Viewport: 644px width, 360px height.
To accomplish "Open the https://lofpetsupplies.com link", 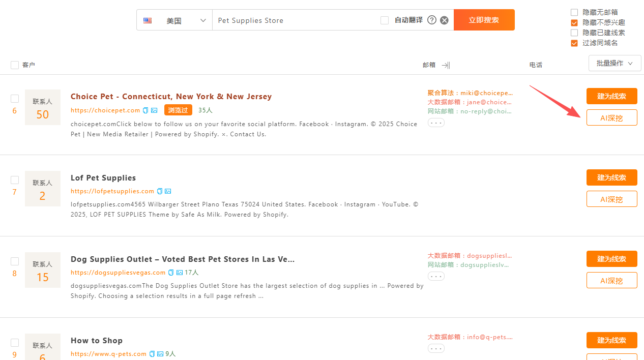I will coord(112,191).
